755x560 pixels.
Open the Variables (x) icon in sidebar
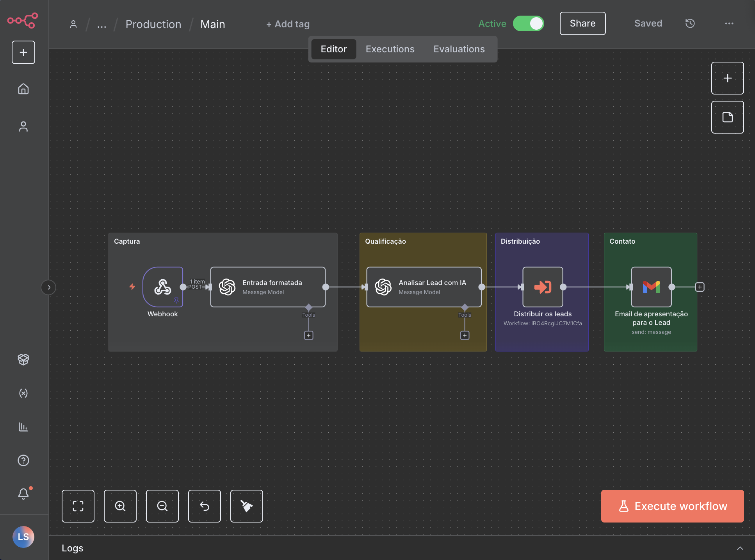[x=23, y=393]
